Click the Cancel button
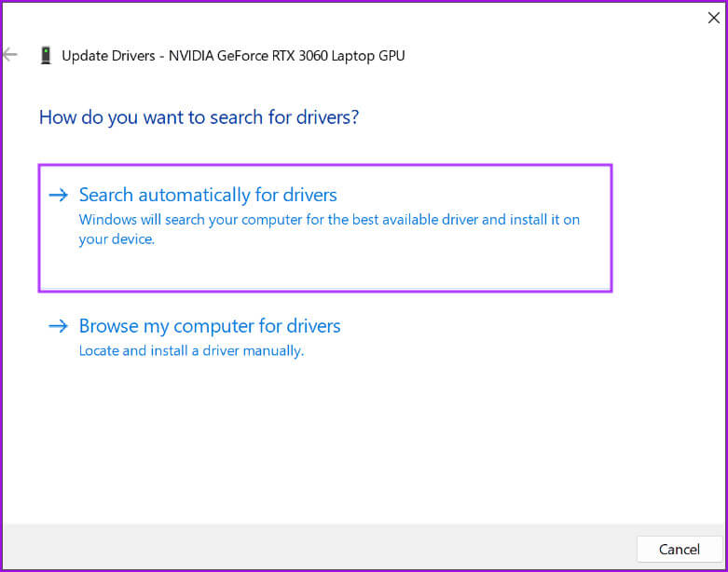 (680, 550)
